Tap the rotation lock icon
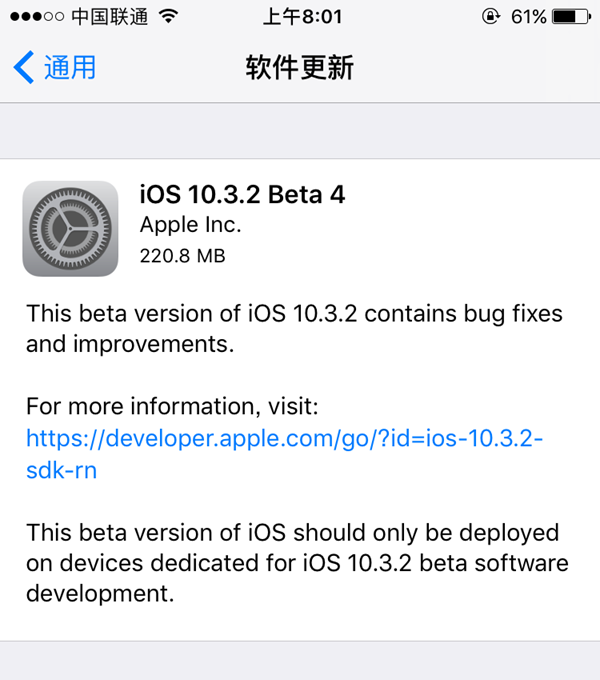 (x=490, y=17)
